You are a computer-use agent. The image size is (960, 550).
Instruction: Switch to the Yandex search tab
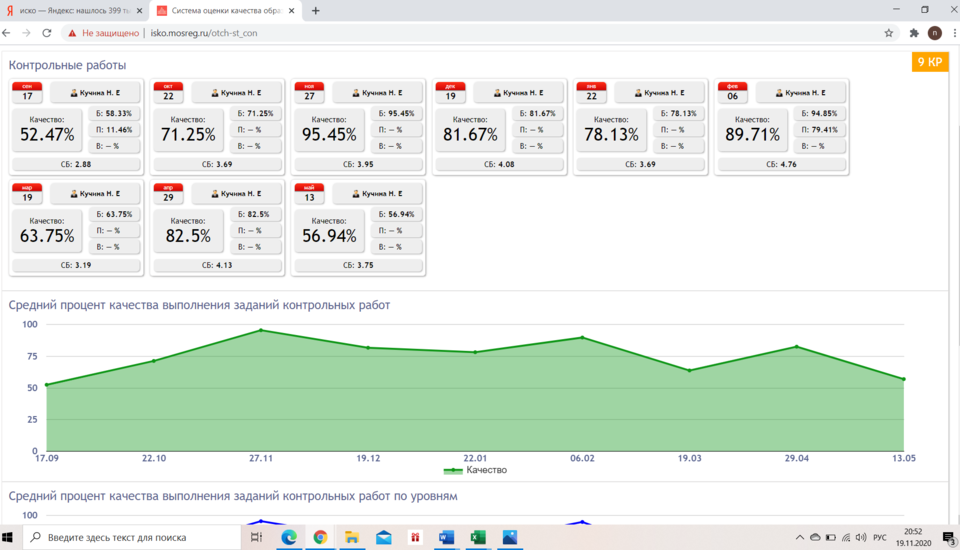(x=70, y=11)
